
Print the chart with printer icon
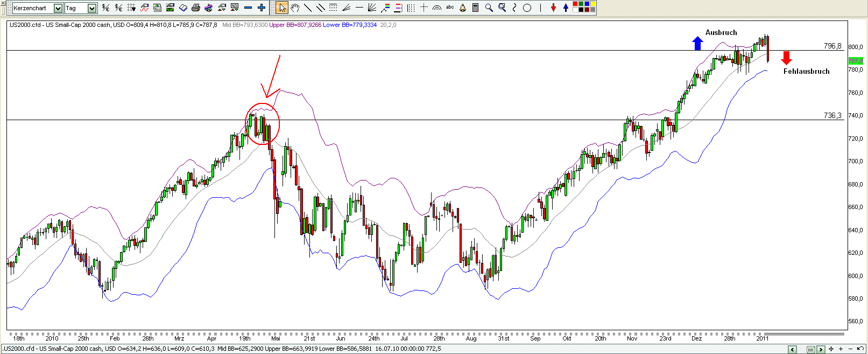tap(196, 8)
